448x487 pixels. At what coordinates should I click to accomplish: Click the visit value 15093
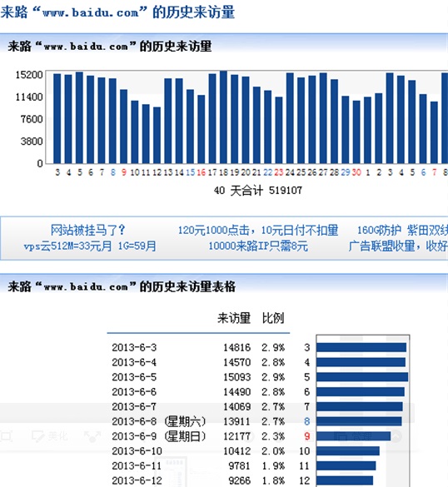point(236,377)
